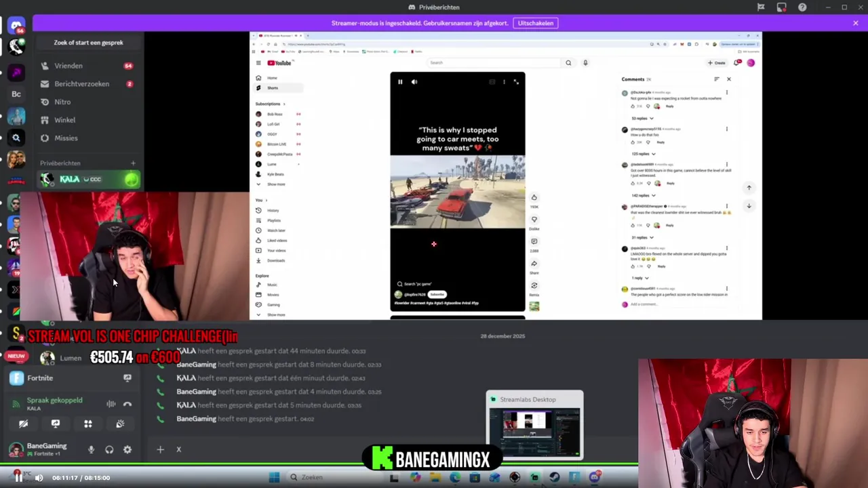Image resolution: width=868 pixels, height=488 pixels.
Task: Dismiss the streamer mode banner
Action: tap(855, 23)
